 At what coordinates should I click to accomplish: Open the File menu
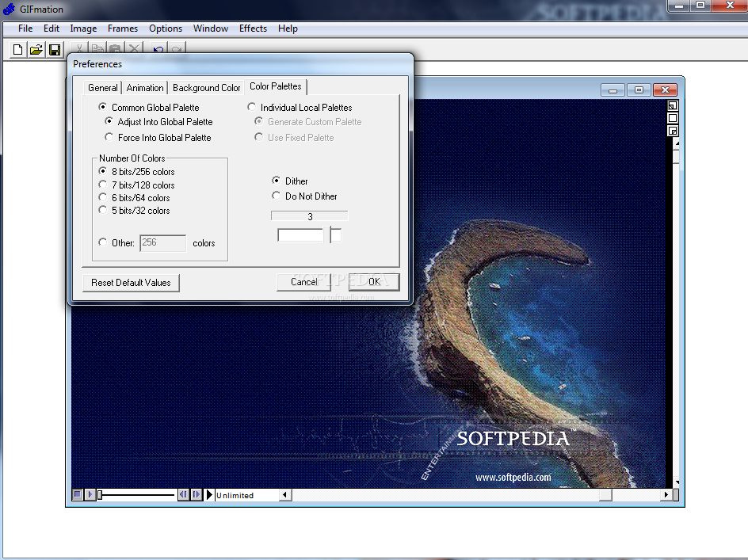(x=25, y=29)
